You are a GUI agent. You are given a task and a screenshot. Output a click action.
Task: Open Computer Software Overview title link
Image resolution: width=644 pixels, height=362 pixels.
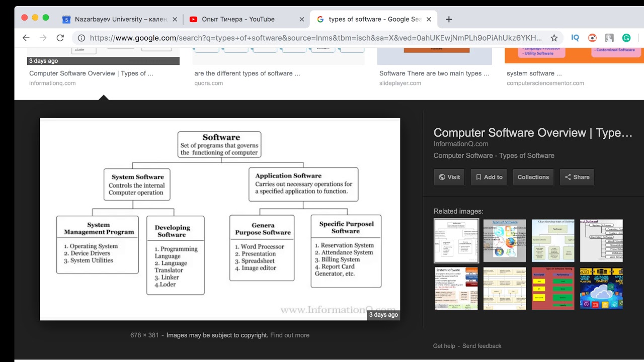(533, 133)
